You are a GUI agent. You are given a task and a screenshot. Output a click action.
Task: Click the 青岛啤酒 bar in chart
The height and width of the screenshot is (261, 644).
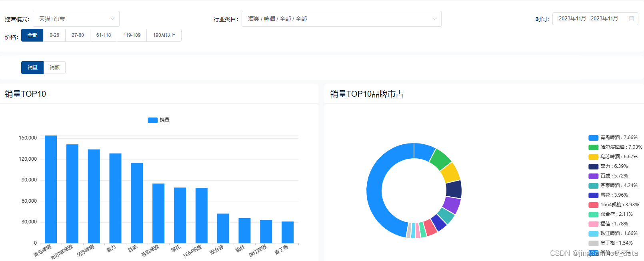tap(51, 189)
